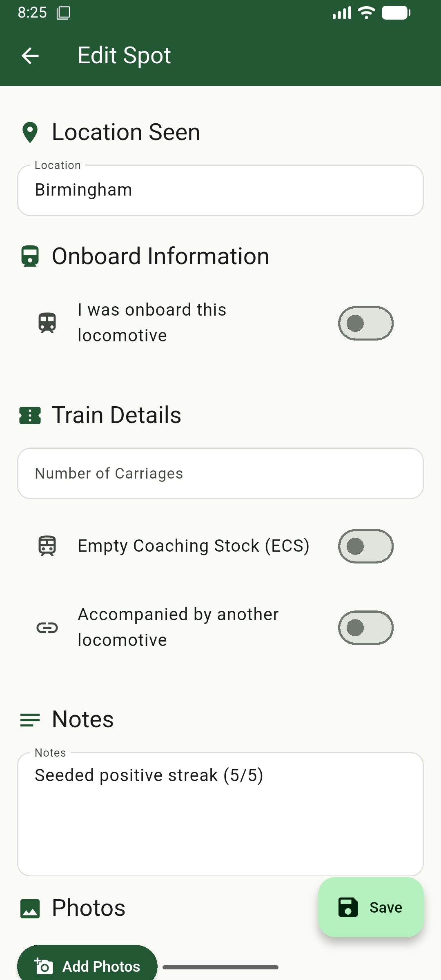The width and height of the screenshot is (441, 980).
Task: Click the location pin icon
Action: 30,133
